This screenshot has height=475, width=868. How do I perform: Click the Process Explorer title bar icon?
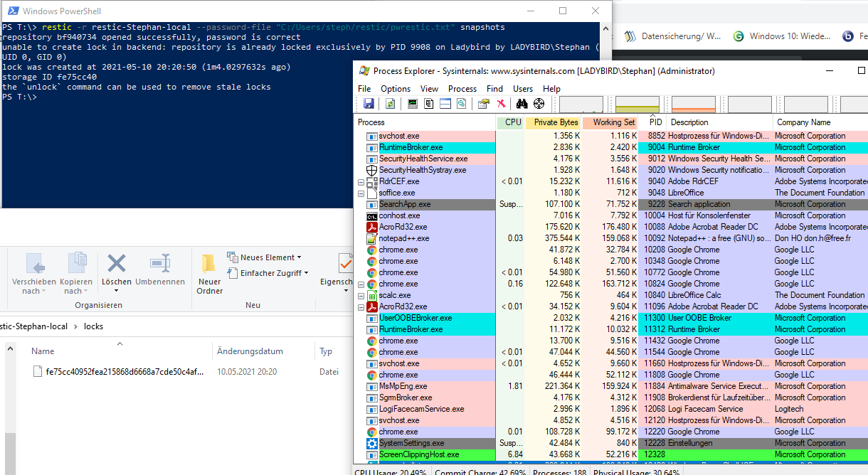tap(364, 70)
